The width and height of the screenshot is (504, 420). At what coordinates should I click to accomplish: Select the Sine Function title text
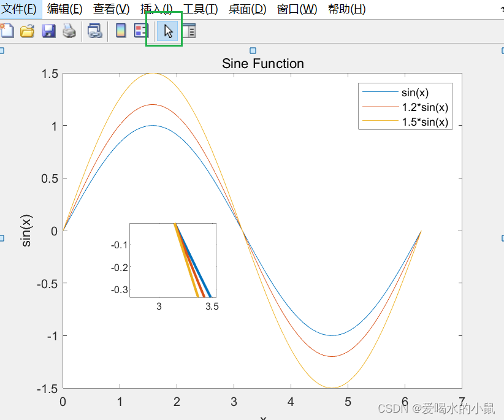(x=262, y=64)
